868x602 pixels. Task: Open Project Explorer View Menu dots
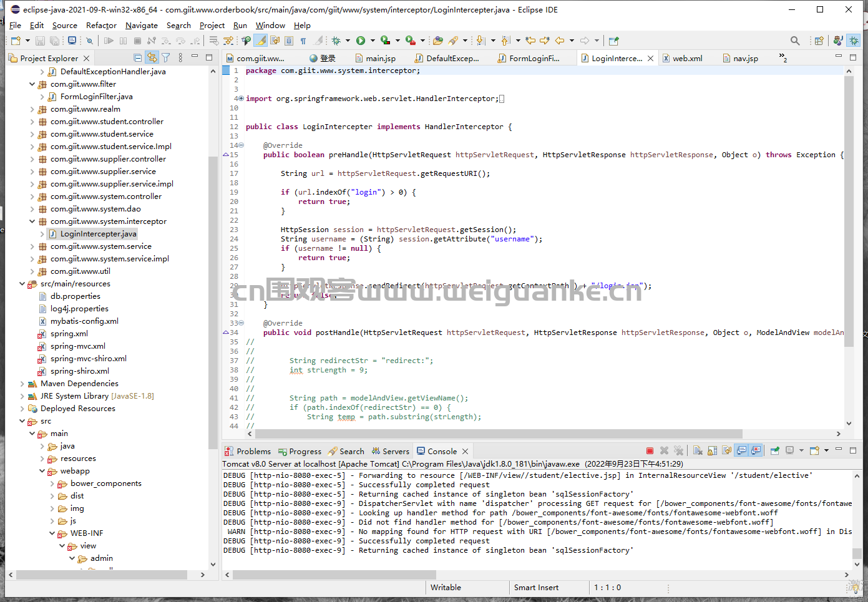pyautogui.click(x=180, y=57)
